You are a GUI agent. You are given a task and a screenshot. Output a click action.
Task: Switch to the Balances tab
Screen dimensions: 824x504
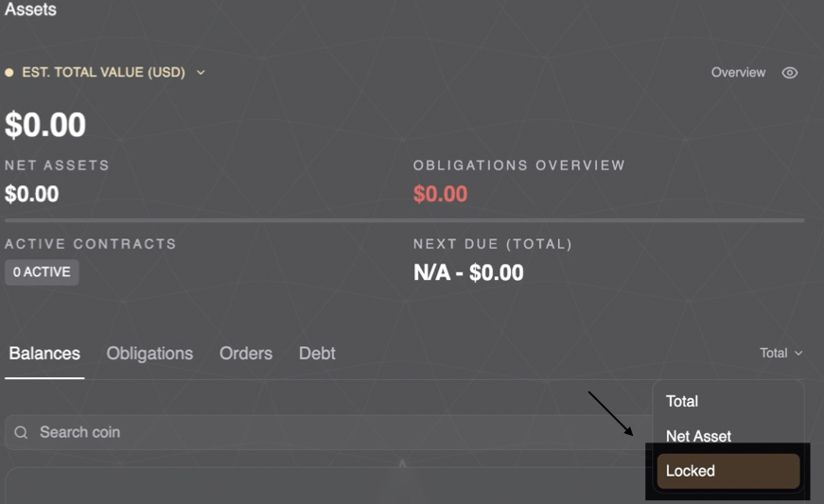(x=44, y=354)
